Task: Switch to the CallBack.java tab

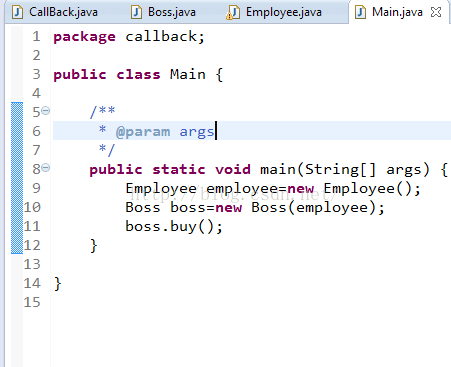Action: [x=55, y=12]
